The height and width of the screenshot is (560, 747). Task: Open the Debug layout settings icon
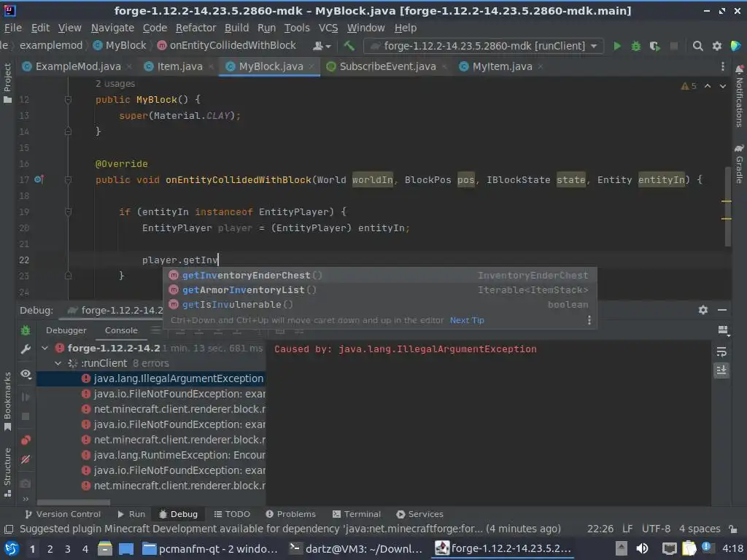point(723,330)
